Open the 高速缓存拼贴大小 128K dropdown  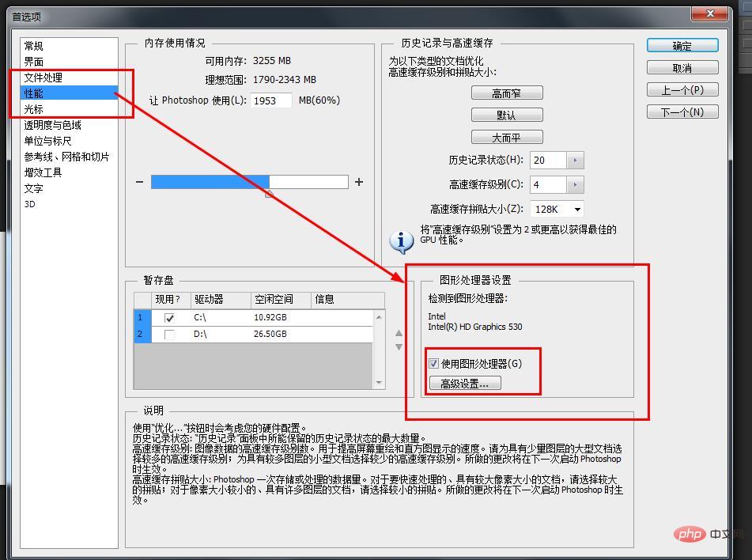[x=557, y=210]
